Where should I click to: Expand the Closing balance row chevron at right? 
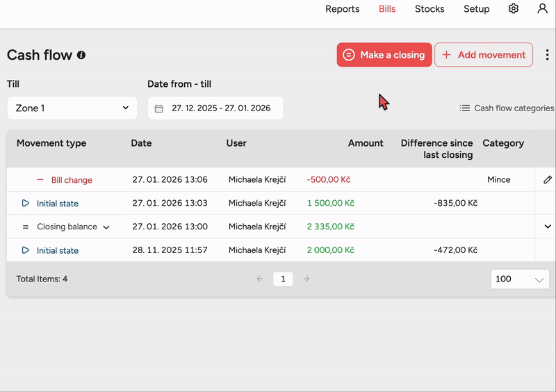click(547, 227)
